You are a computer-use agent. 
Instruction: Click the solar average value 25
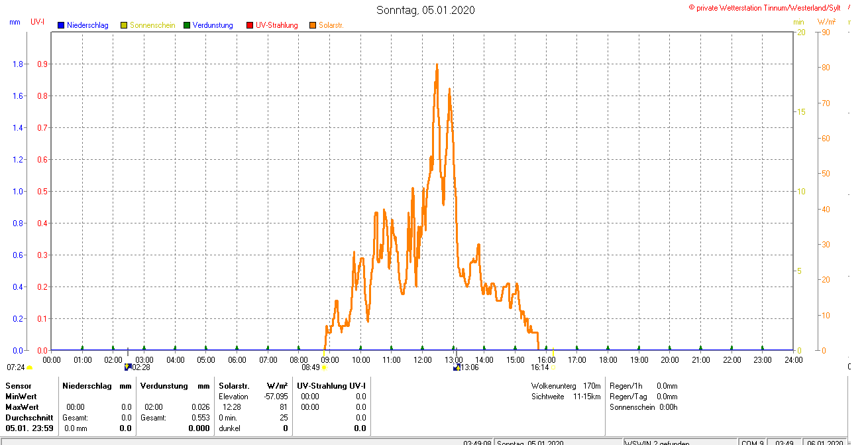click(284, 418)
